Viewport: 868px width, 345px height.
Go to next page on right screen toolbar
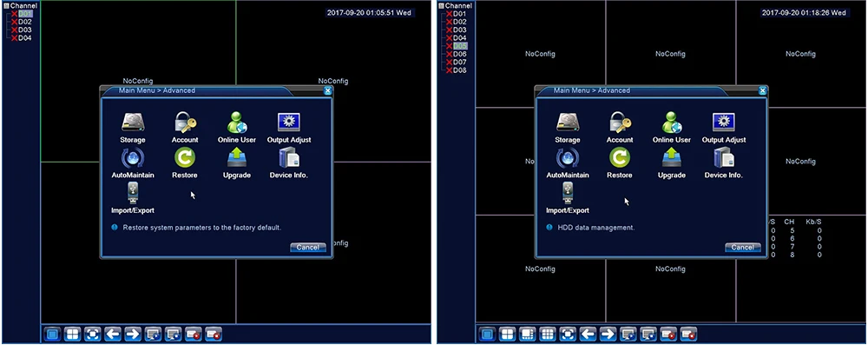[608, 334]
